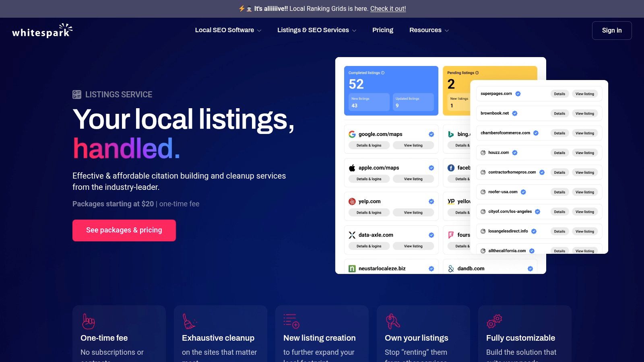The width and height of the screenshot is (644, 362).
Task: Click View listing for brownbook.net
Action: click(585, 113)
